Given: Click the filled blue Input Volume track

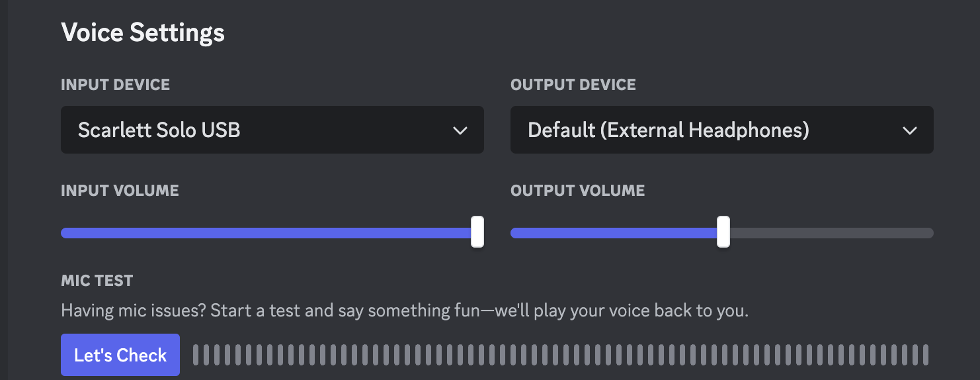Looking at the screenshot, I should click(265, 233).
